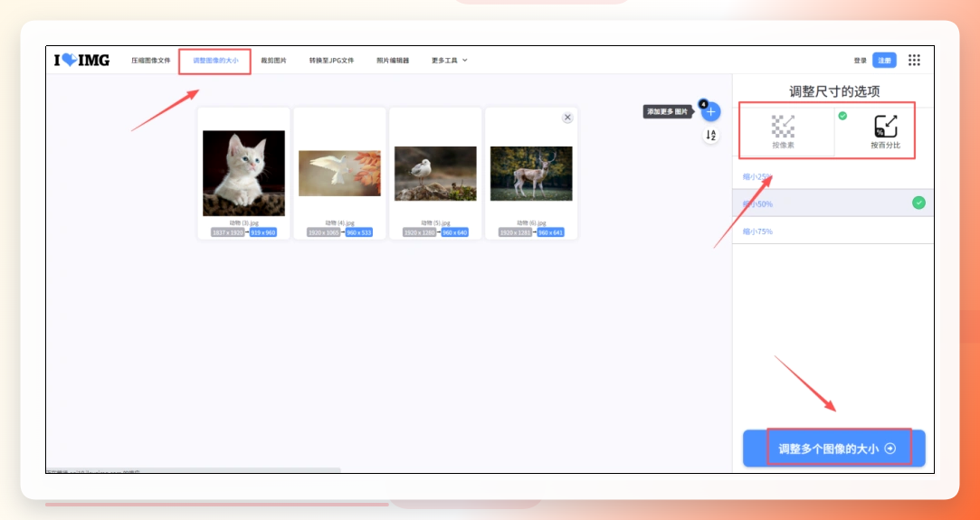
Task: Open the 裁剪图片 tab
Action: [x=274, y=61]
